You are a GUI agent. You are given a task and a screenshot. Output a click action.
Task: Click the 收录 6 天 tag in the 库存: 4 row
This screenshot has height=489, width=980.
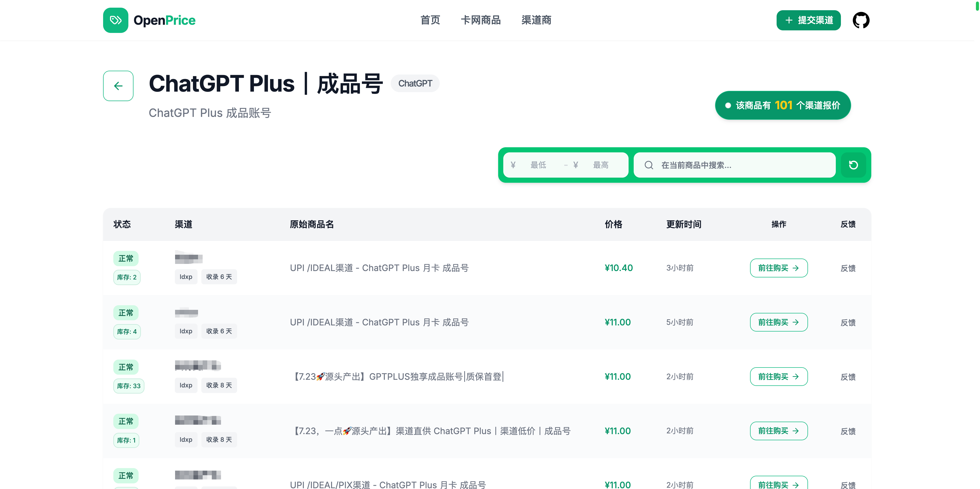point(219,331)
